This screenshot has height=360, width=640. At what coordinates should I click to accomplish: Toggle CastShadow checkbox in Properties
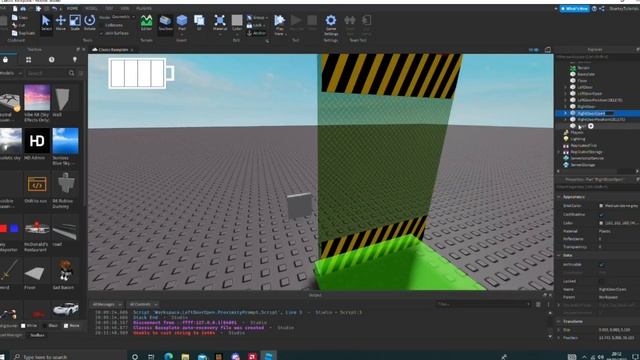(x=601, y=214)
